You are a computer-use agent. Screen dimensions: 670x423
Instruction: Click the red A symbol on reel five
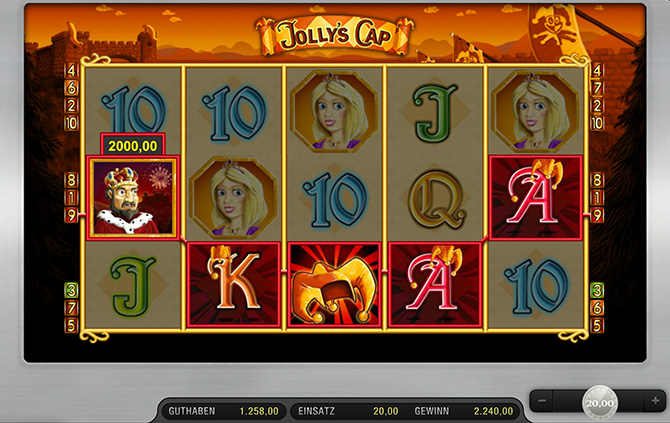click(x=536, y=197)
